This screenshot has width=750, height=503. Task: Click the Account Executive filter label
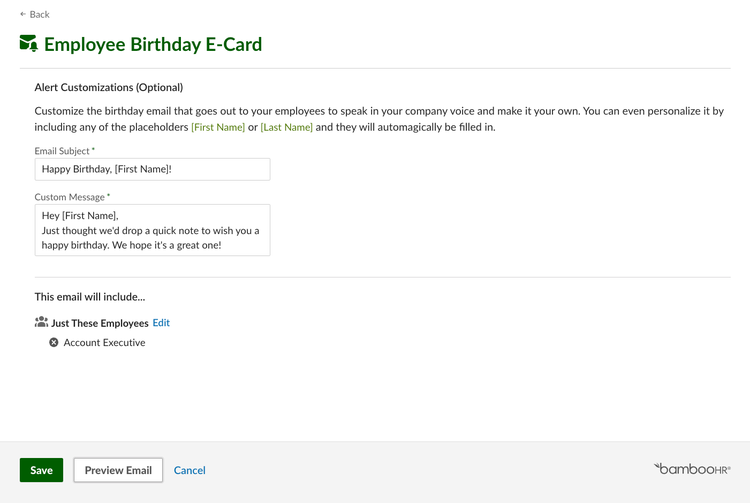[104, 342]
